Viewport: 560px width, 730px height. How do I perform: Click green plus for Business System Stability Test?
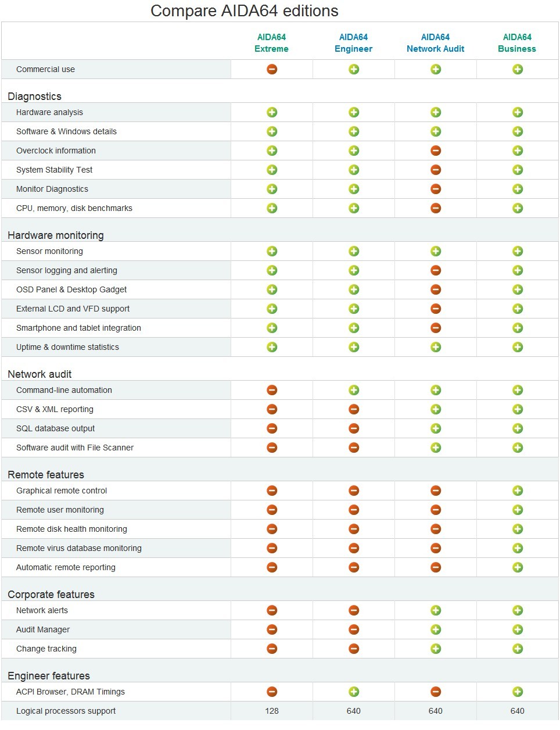point(518,170)
